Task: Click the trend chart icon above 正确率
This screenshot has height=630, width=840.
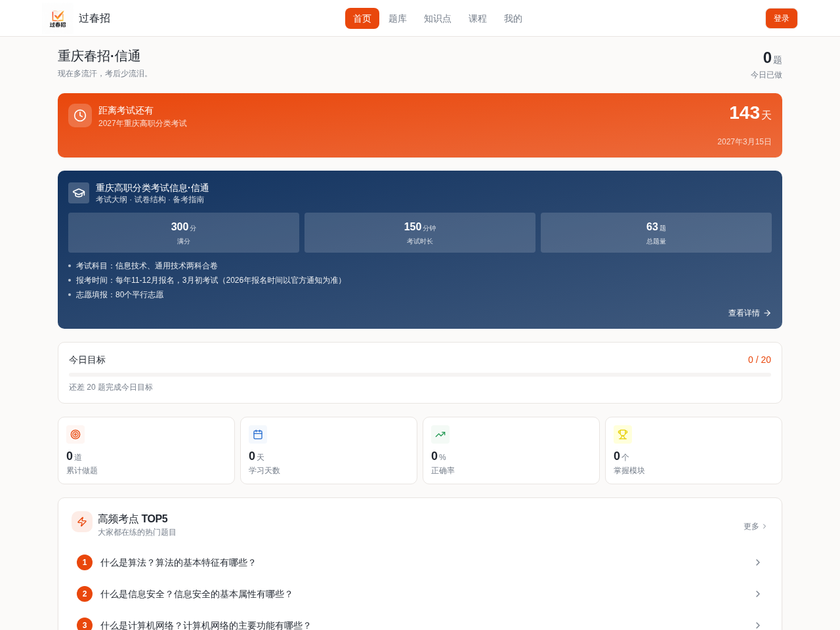Action: pos(440,434)
